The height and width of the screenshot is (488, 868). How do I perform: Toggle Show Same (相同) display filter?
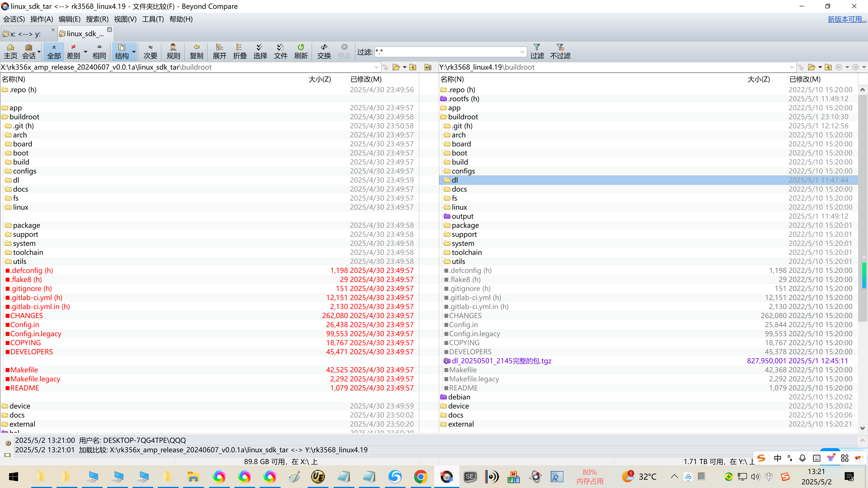(99, 51)
